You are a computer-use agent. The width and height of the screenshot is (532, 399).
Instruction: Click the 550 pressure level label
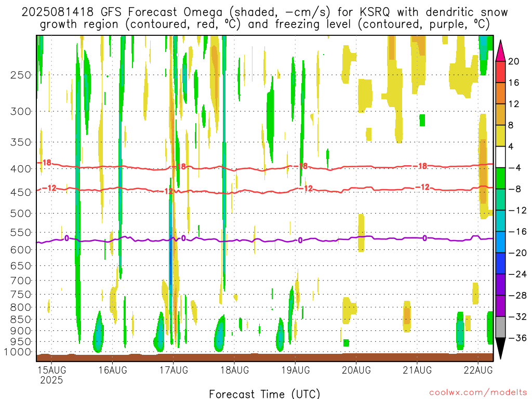(x=21, y=232)
